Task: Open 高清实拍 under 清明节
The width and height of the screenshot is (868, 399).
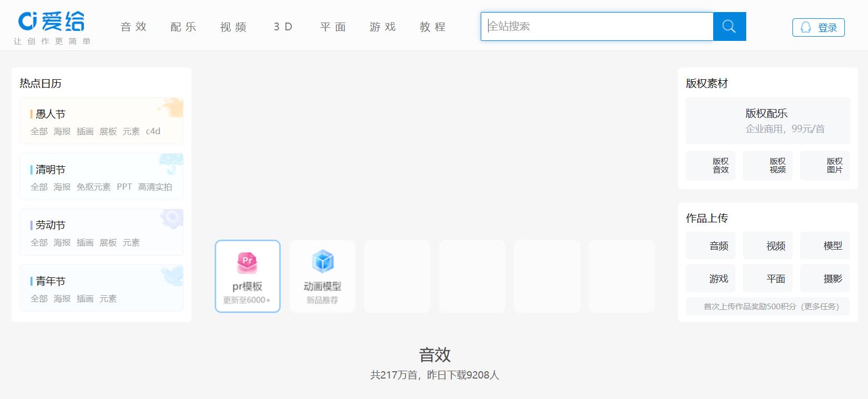Action: click(155, 187)
